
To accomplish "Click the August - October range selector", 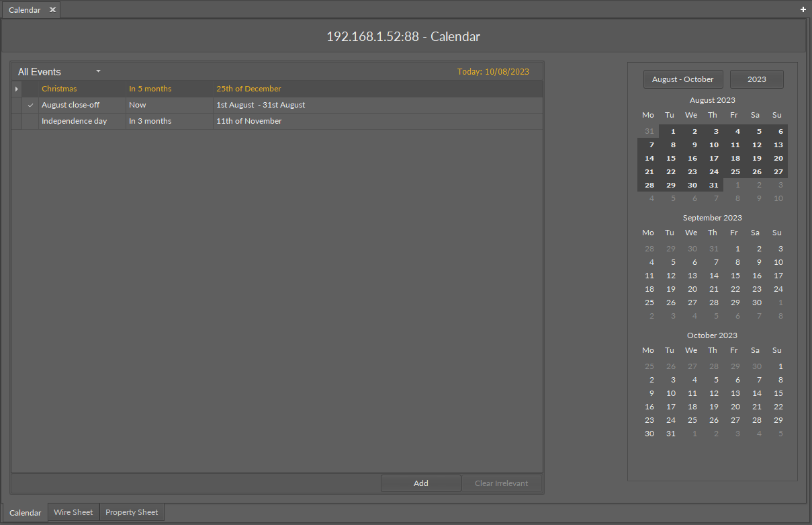I will (x=683, y=79).
